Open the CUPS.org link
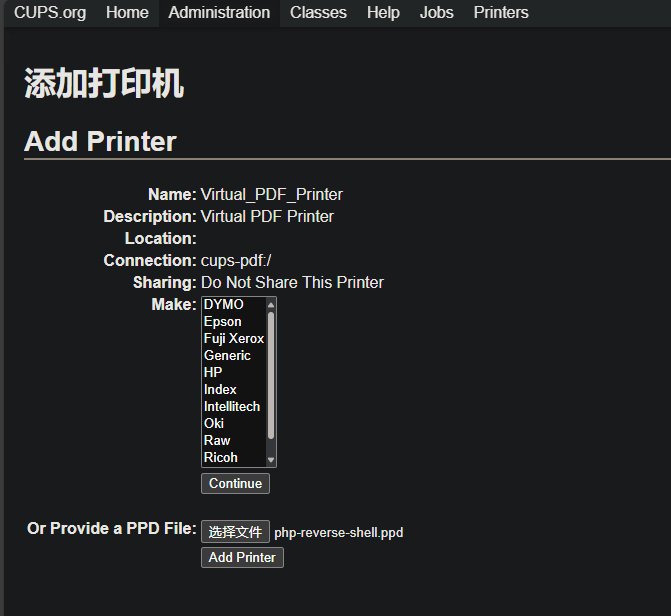The height and width of the screenshot is (616, 671). click(x=50, y=13)
